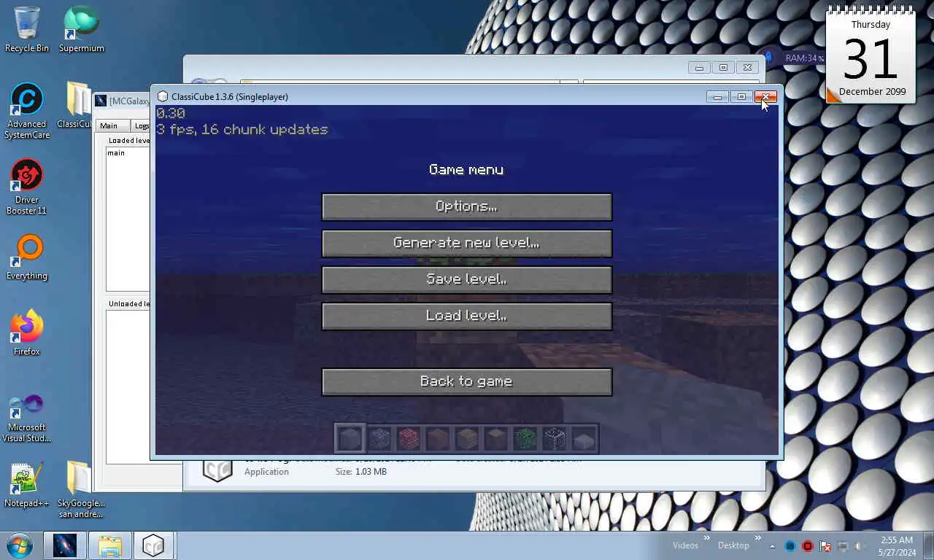
Task: Click MCGalaxy window title bar icon
Action: (101, 101)
